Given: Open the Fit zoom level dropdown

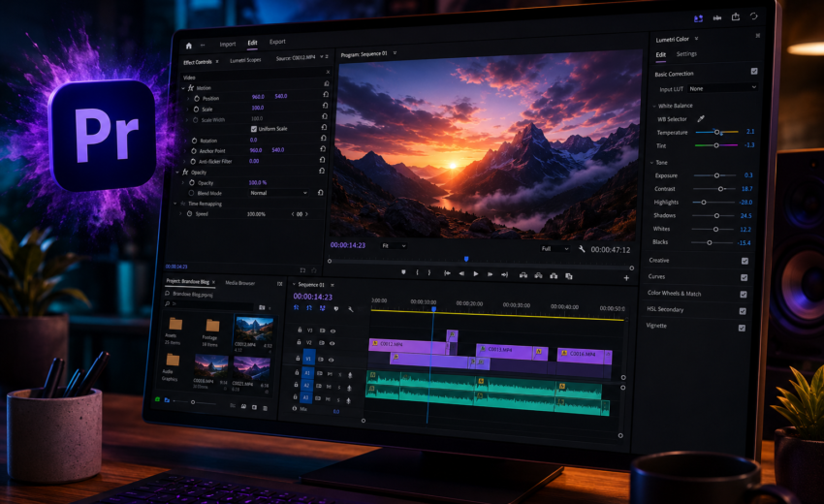Looking at the screenshot, I should (x=394, y=245).
